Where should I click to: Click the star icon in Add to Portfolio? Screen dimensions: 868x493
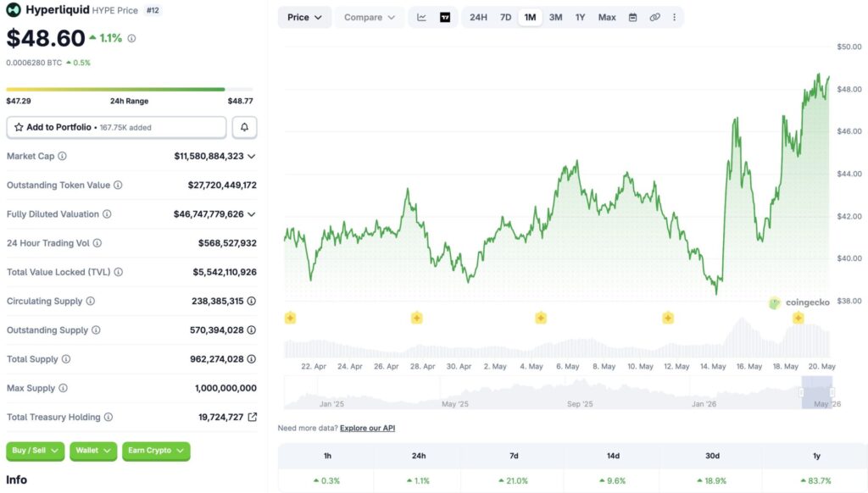point(19,127)
